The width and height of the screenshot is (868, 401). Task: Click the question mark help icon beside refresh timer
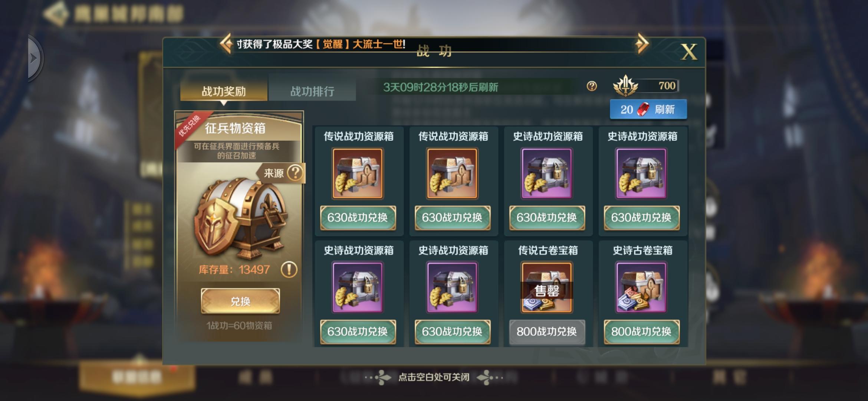coord(592,87)
